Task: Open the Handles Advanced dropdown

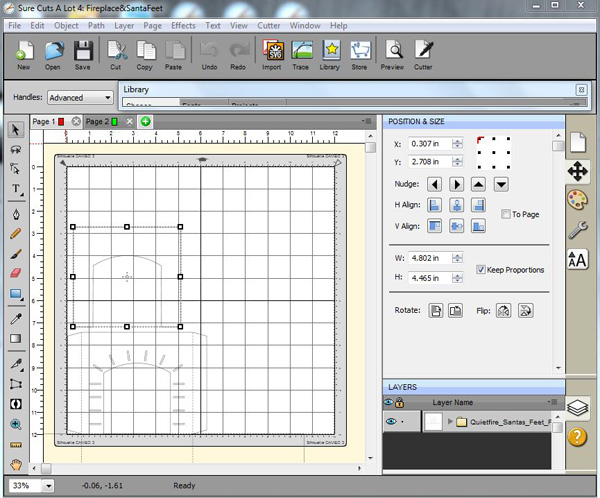Action: pyautogui.click(x=80, y=98)
